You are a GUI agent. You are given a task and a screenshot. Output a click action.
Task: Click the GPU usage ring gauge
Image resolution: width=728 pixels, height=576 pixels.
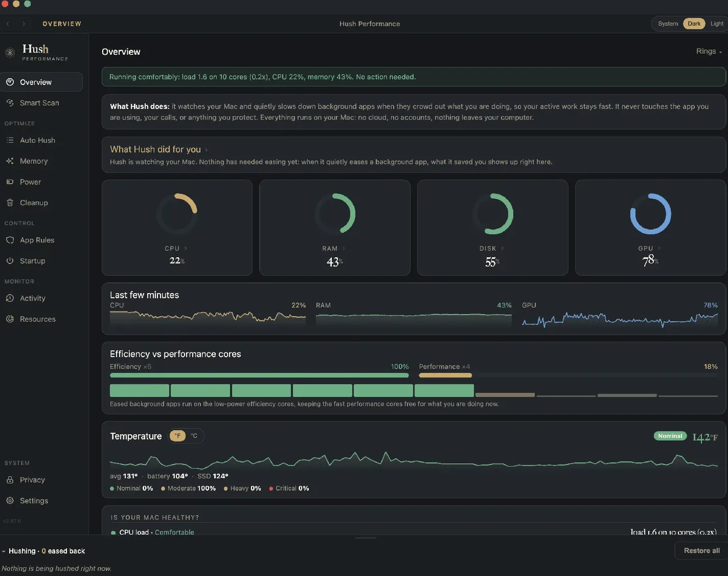coord(650,214)
